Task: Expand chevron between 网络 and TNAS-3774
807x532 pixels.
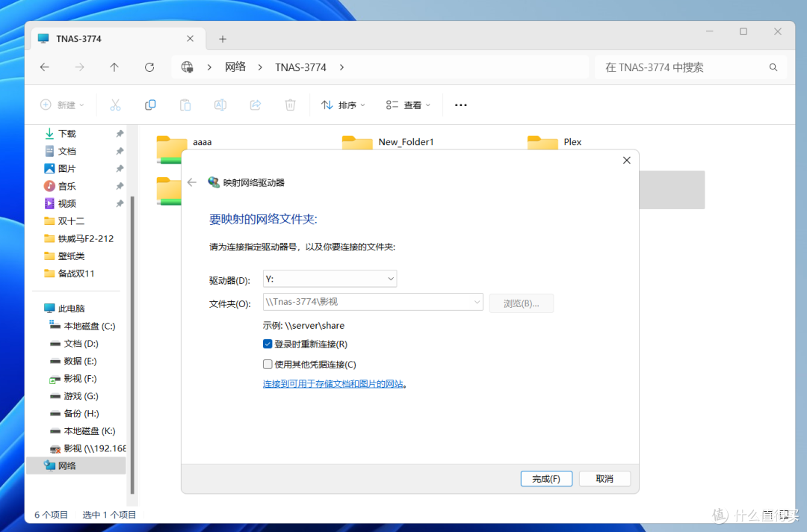Action: pos(261,67)
